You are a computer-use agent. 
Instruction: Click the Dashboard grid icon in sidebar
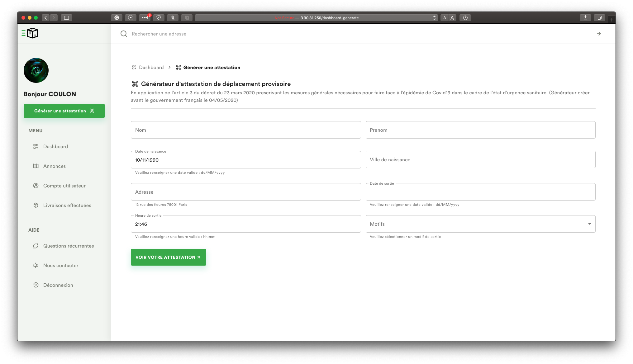36,146
